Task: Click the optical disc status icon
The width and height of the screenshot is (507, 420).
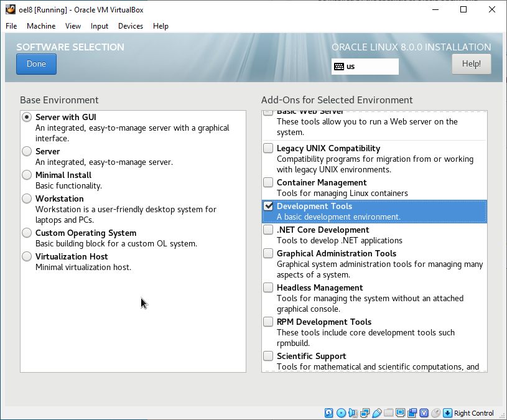Action: tap(341, 413)
